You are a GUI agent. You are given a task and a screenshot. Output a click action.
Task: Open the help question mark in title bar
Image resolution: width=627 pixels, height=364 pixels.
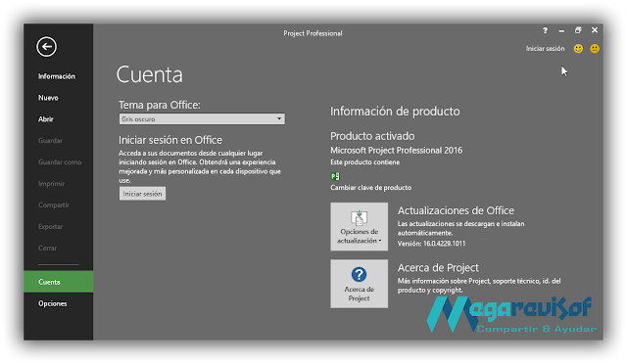tap(545, 30)
